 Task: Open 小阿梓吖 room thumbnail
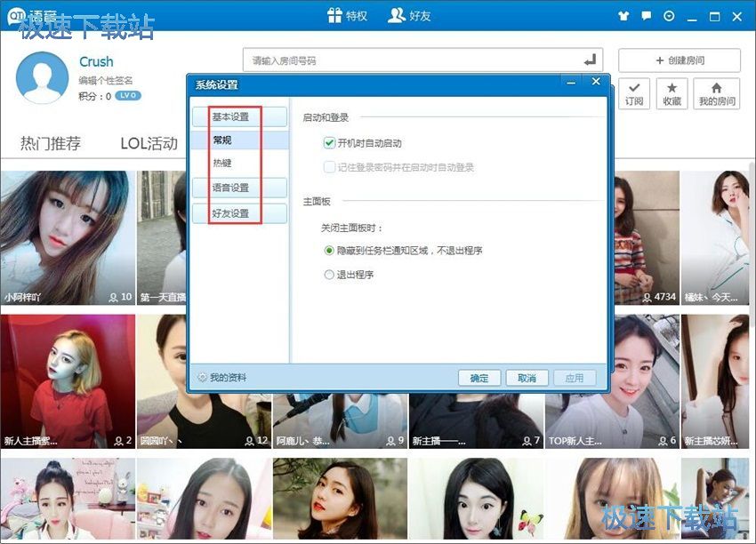pos(68,237)
